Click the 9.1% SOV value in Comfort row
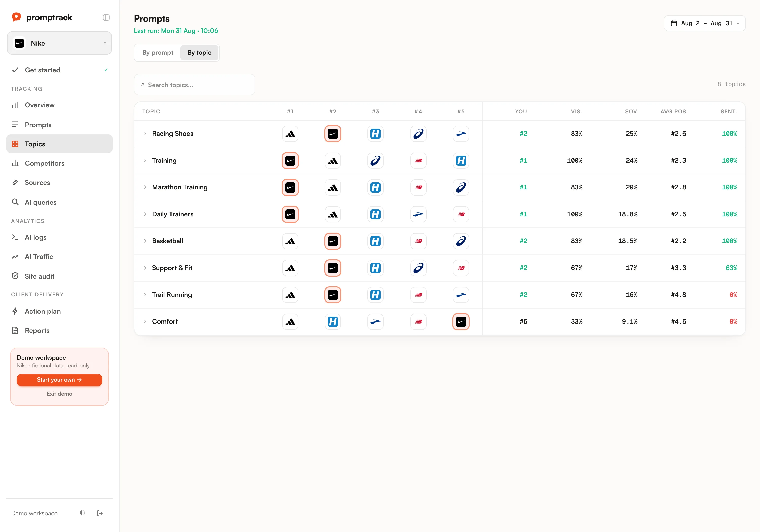 [629, 321]
